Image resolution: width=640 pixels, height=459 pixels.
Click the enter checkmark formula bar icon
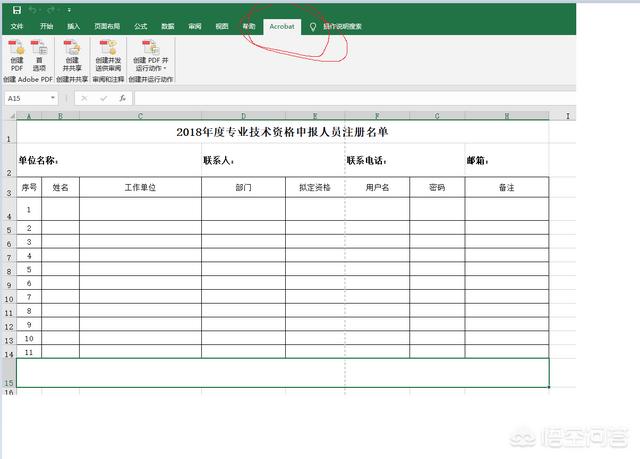coord(104,98)
